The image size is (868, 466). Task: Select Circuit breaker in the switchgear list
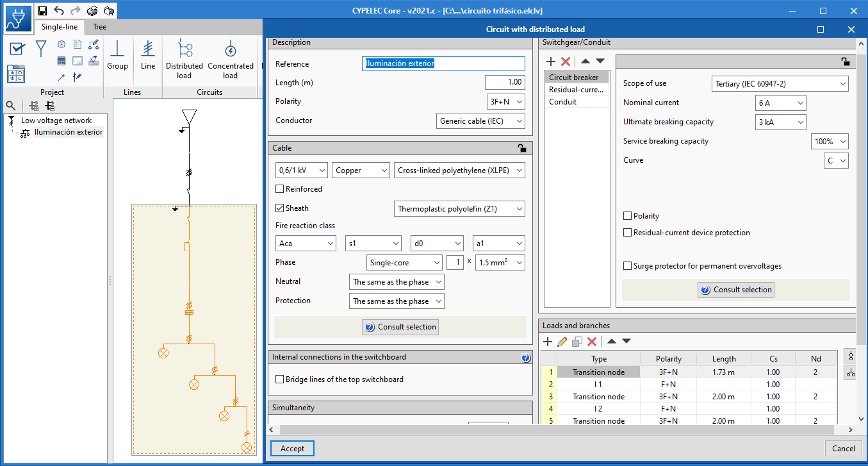point(577,78)
